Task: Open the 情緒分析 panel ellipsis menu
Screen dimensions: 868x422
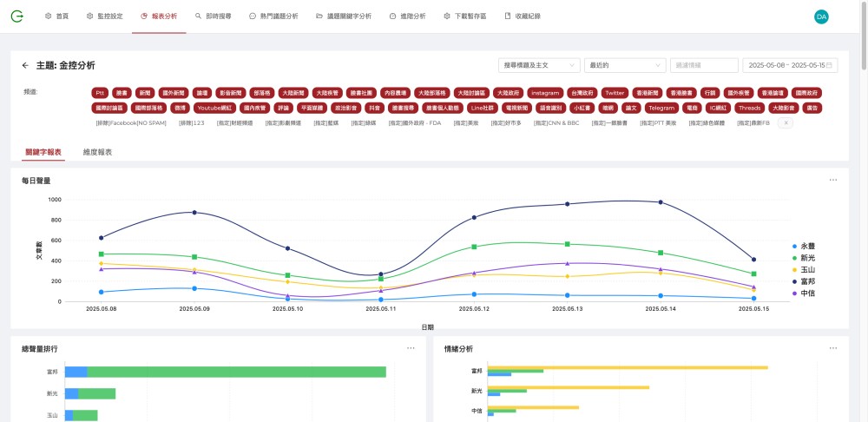Action: [x=833, y=348]
